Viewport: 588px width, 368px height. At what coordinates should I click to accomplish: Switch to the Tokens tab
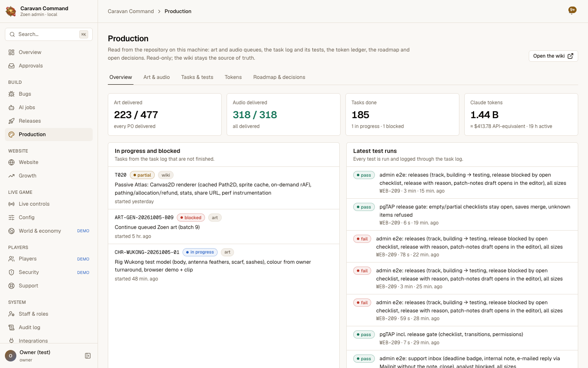point(233,77)
